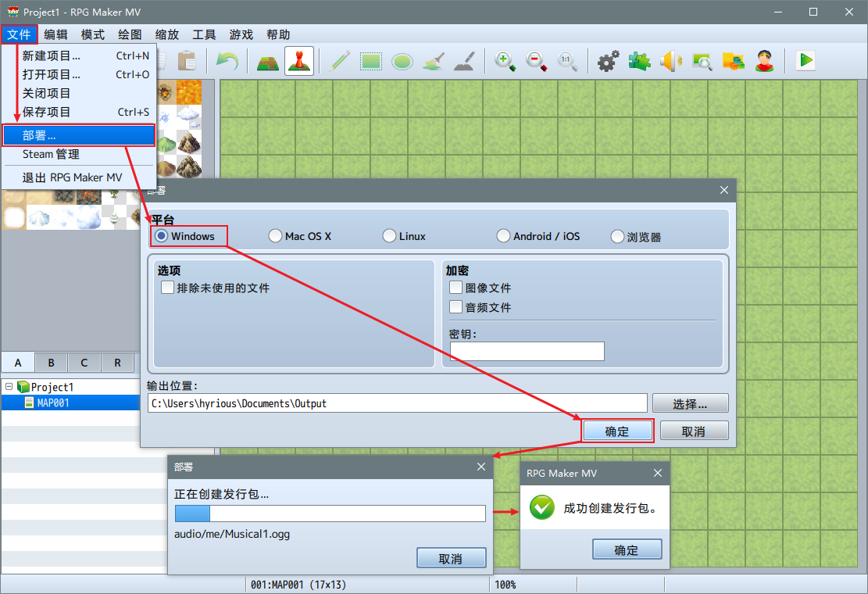Viewport: 868px width, 594px height.
Task: Choose 关闭项目 menu entry
Action: pos(79,93)
